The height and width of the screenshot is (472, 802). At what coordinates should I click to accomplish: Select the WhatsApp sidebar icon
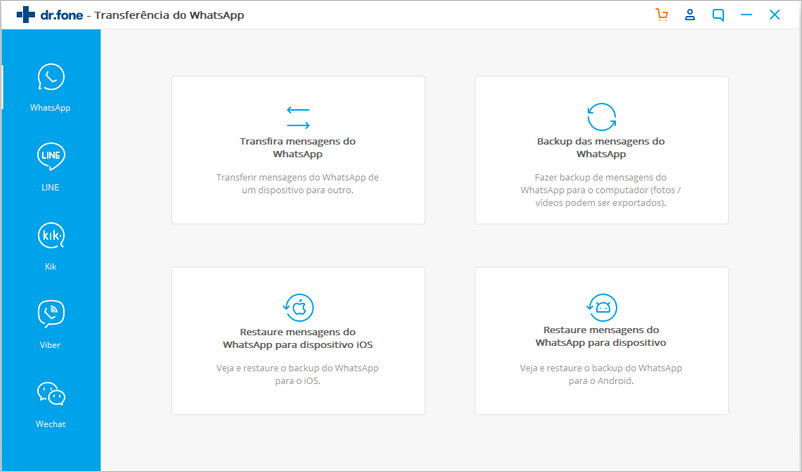[51, 77]
